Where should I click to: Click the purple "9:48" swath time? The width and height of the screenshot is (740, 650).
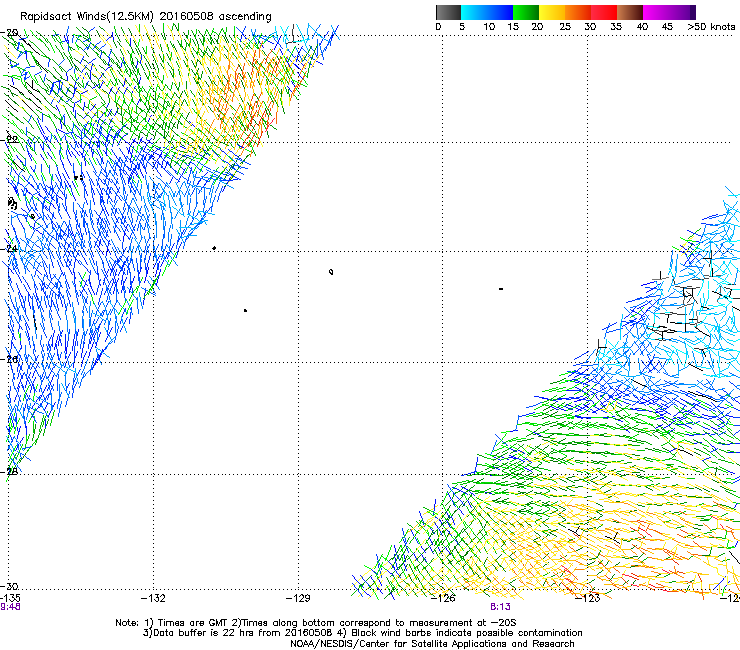10,607
